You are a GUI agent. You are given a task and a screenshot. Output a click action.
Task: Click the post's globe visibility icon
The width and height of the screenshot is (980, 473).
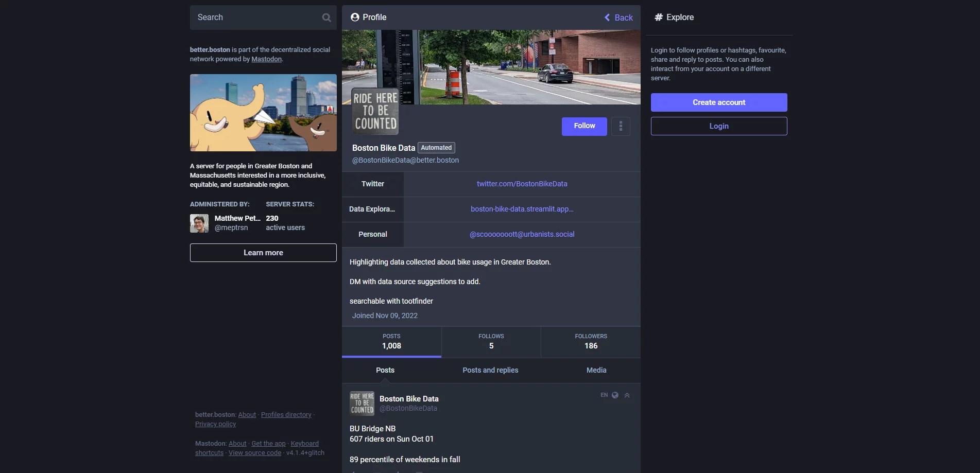[615, 395]
